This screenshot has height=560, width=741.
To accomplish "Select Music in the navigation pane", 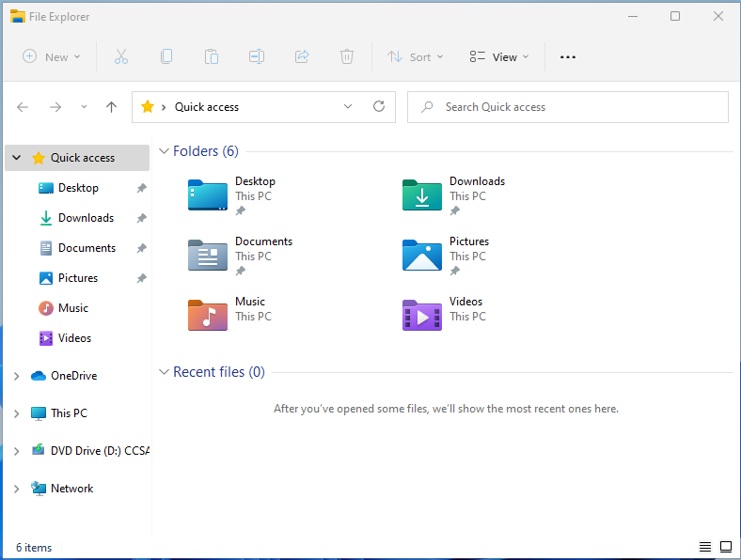I will (73, 308).
